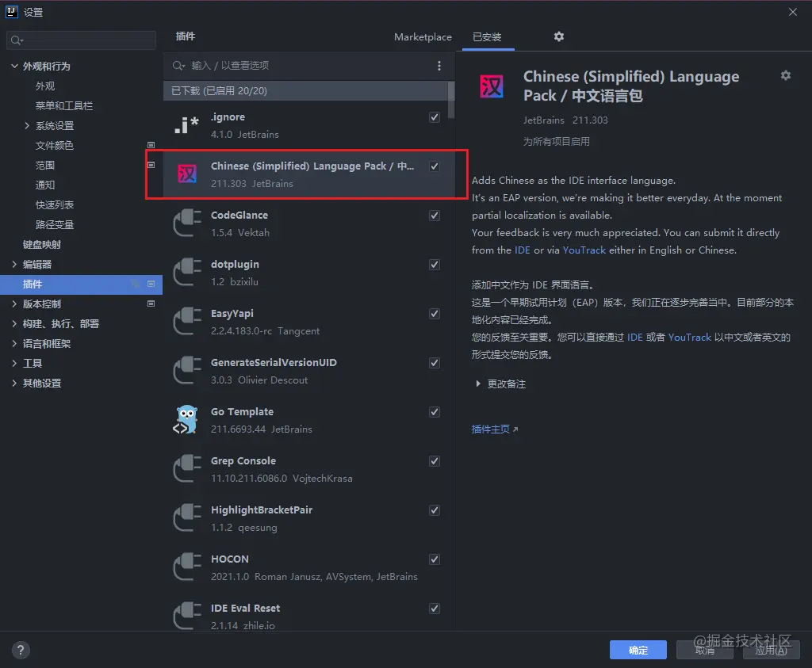Click the CodeGlance plug icon
This screenshot has height=668, width=812.
pos(187,223)
